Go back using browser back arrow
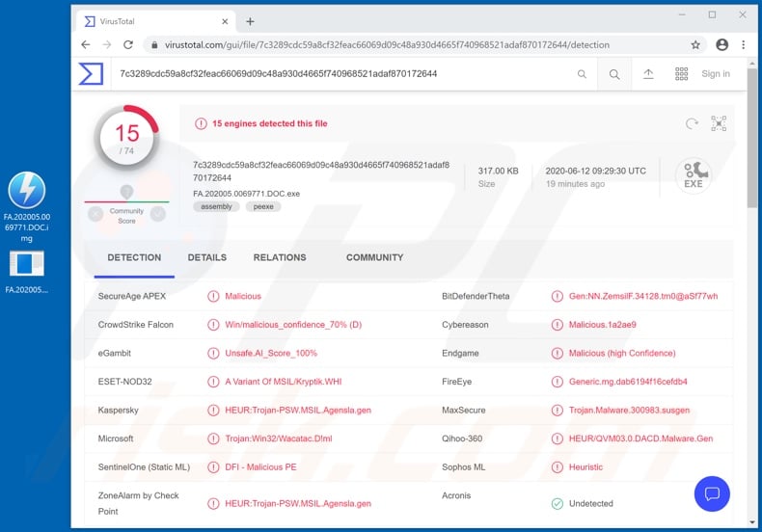762x532 pixels. (x=86, y=44)
